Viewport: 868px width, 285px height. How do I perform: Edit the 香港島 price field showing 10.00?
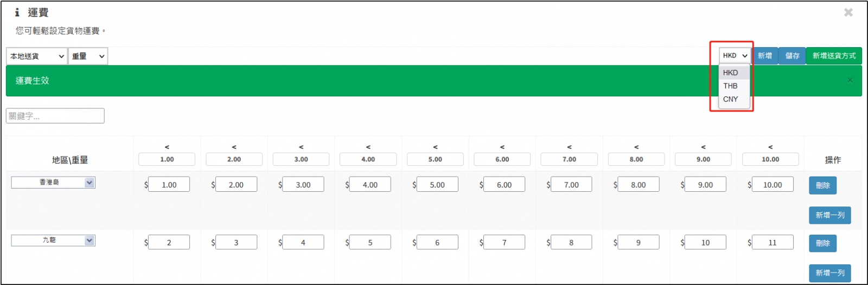(x=773, y=185)
